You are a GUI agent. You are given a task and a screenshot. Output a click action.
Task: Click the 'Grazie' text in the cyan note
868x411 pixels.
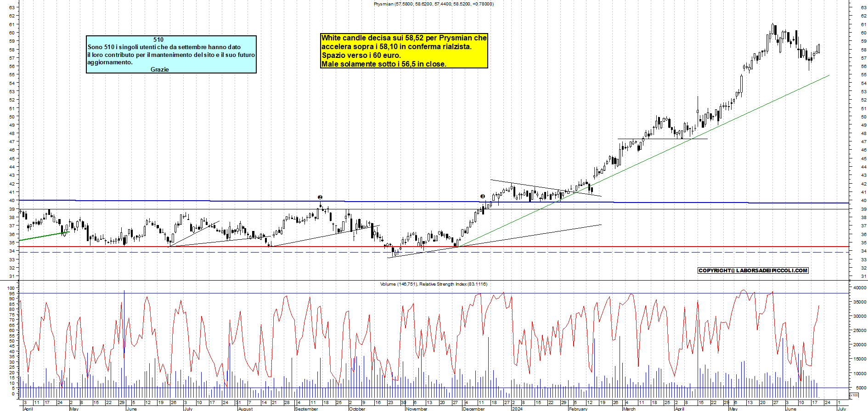pos(159,69)
